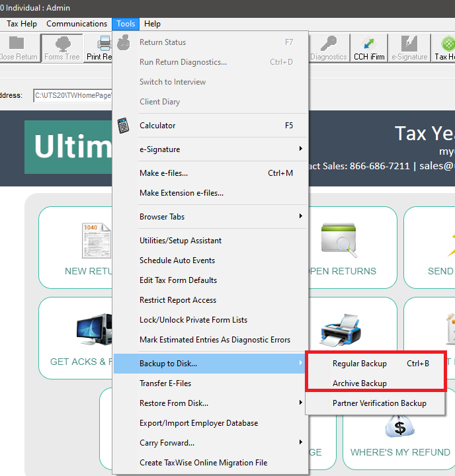Expand the Browser Tabs submenu

210,216
